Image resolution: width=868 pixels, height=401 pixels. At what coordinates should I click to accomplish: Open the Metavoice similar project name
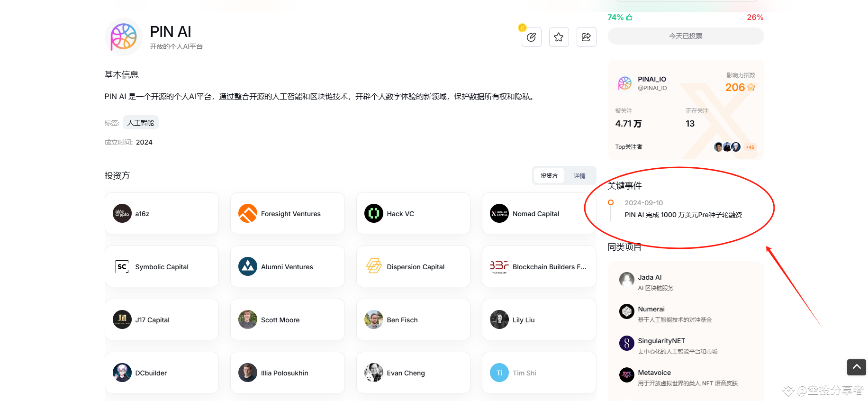(x=654, y=373)
